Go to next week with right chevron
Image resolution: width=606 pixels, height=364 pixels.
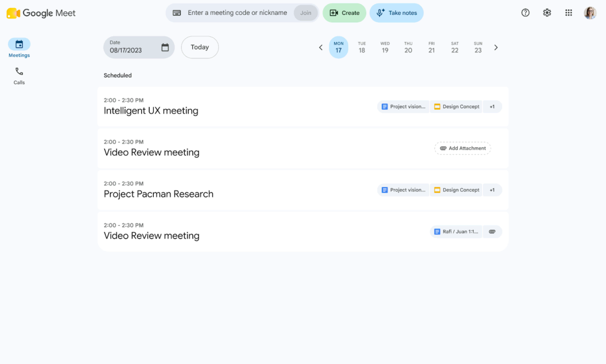point(496,47)
